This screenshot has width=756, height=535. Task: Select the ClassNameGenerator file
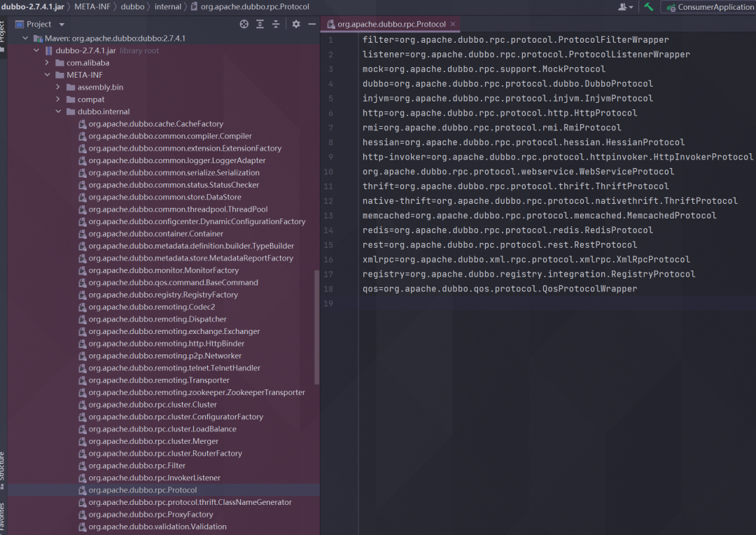coord(185,502)
